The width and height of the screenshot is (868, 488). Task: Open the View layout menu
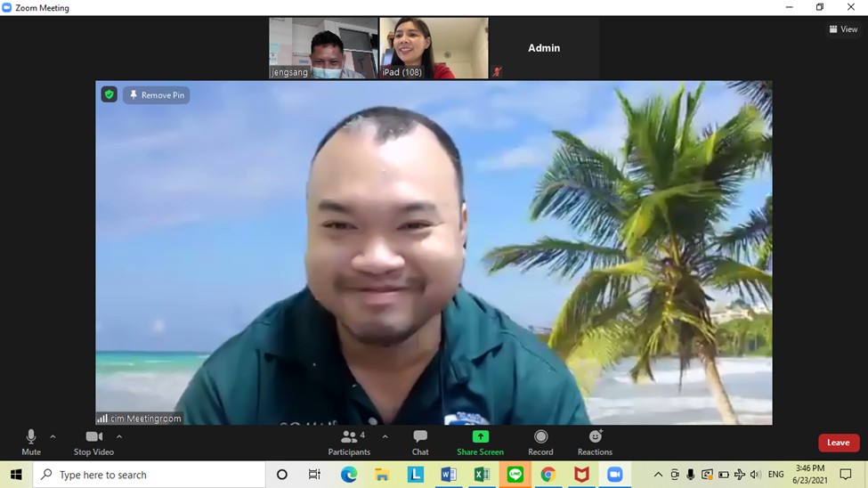[843, 29]
